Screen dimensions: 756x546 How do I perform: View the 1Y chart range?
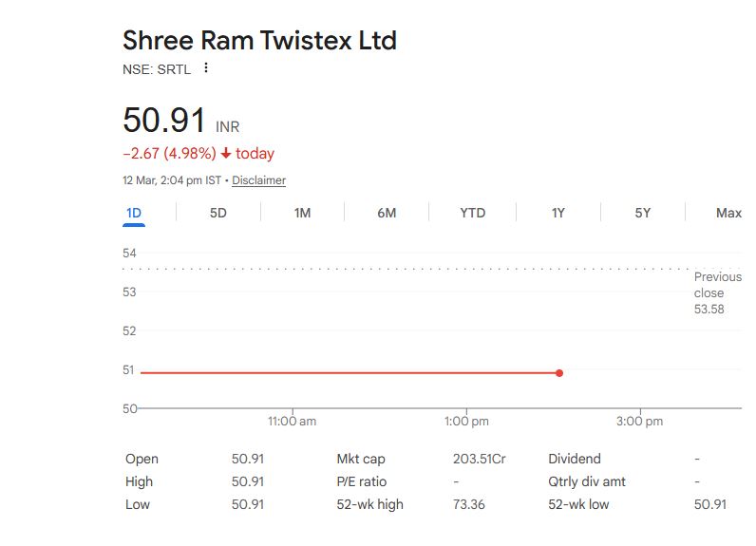558,213
